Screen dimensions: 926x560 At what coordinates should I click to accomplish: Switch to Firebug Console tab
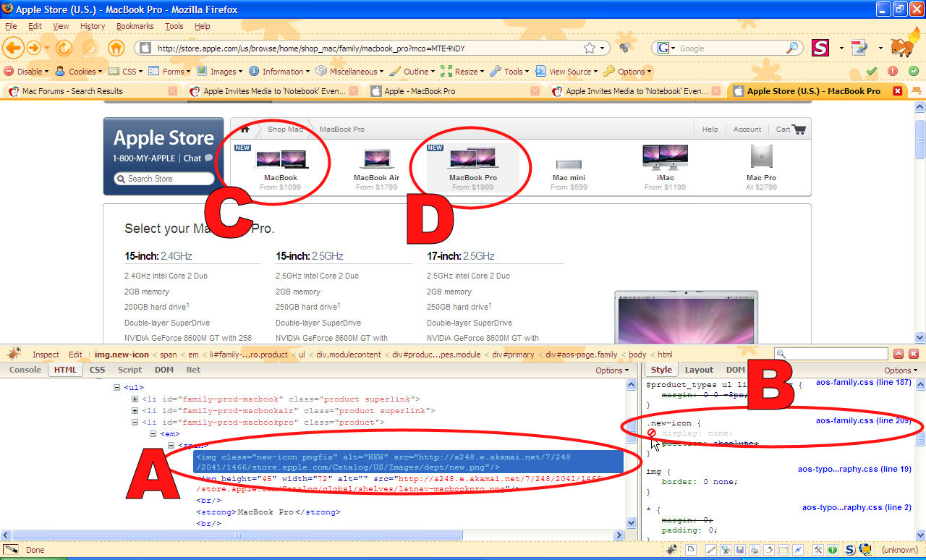pos(25,370)
